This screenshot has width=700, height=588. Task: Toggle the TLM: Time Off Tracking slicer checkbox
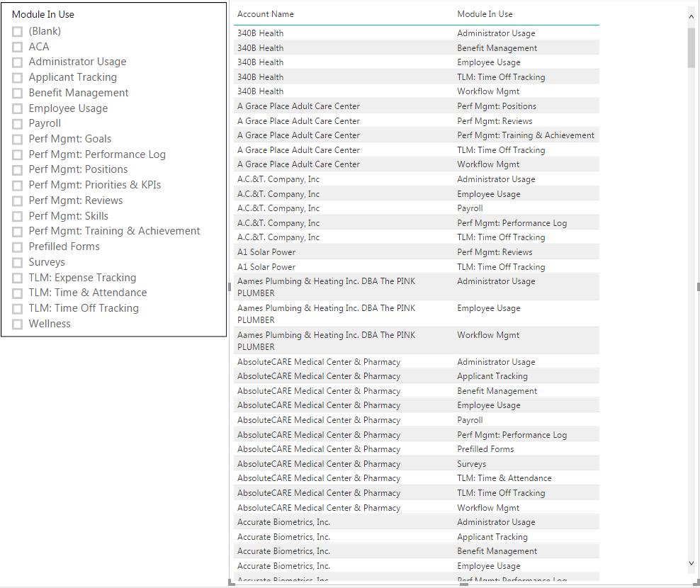point(18,309)
